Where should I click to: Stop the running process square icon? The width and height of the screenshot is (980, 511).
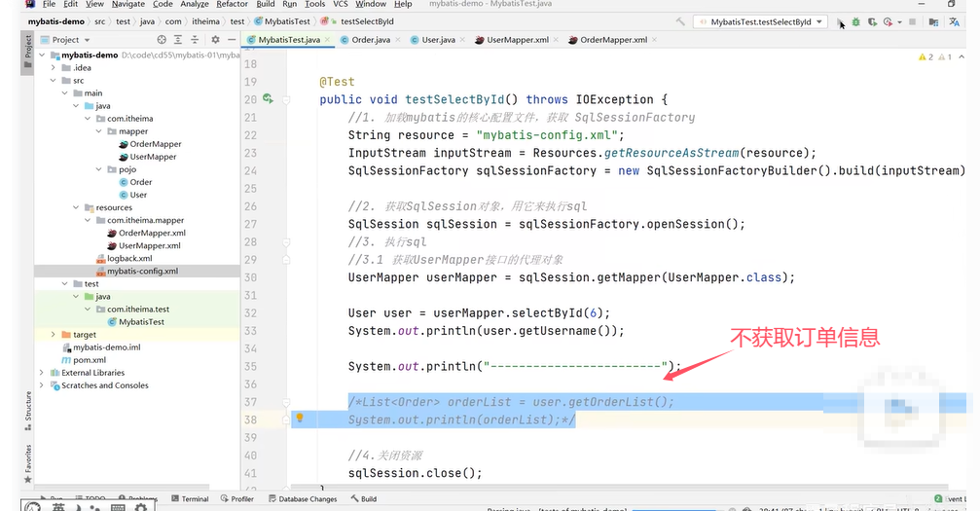tap(913, 21)
